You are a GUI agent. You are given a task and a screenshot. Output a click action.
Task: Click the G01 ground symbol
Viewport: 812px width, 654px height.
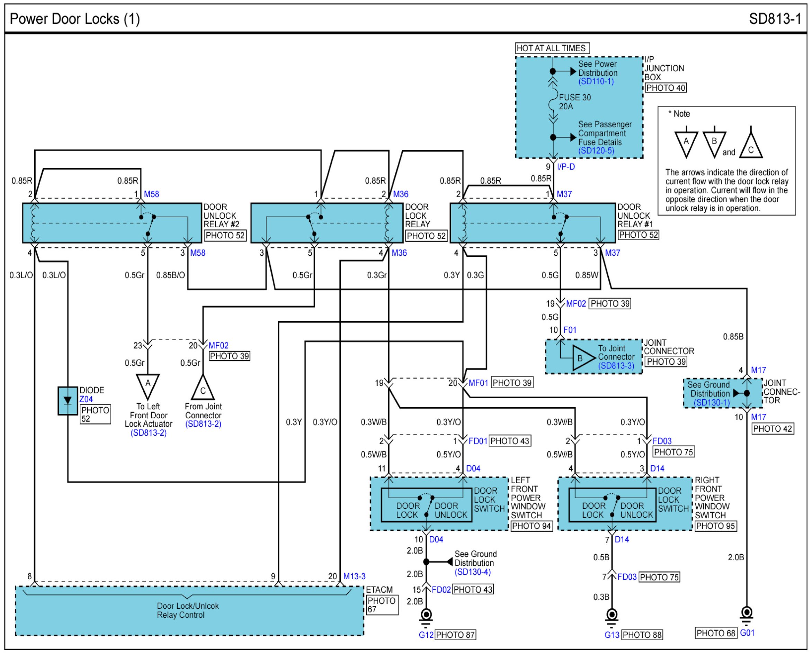click(747, 613)
